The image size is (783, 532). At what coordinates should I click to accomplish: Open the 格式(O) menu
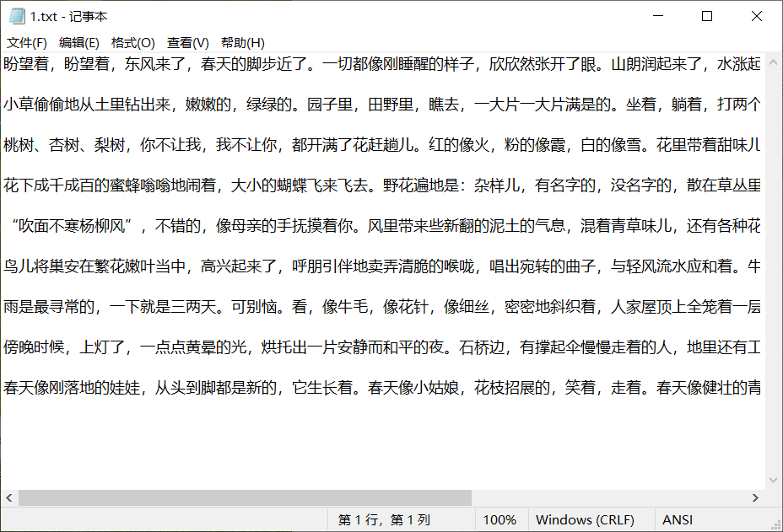[x=131, y=42]
